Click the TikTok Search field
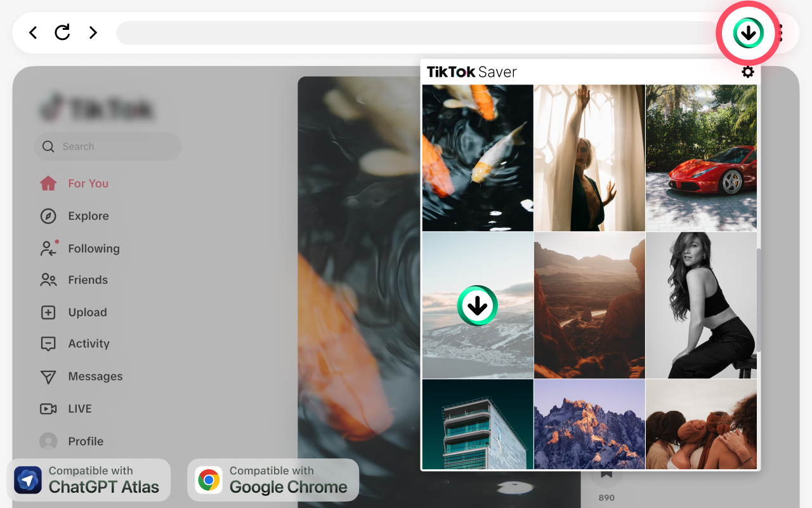 (x=108, y=147)
